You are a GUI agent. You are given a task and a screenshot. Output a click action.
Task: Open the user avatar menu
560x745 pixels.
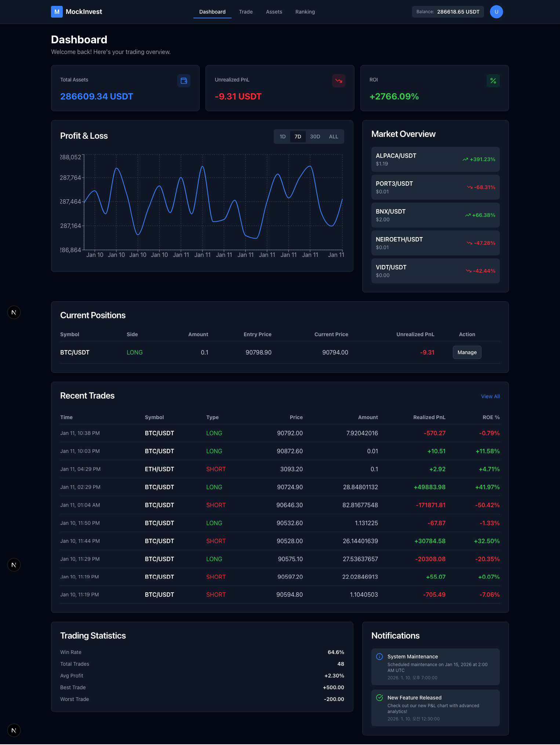pyautogui.click(x=496, y=12)
